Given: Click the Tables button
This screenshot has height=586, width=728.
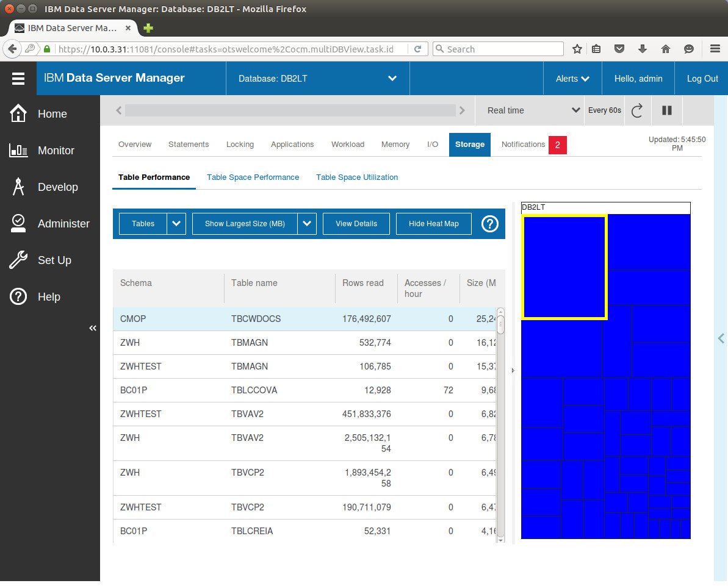Looking at the screenshot, I should (x=143, y=224).
